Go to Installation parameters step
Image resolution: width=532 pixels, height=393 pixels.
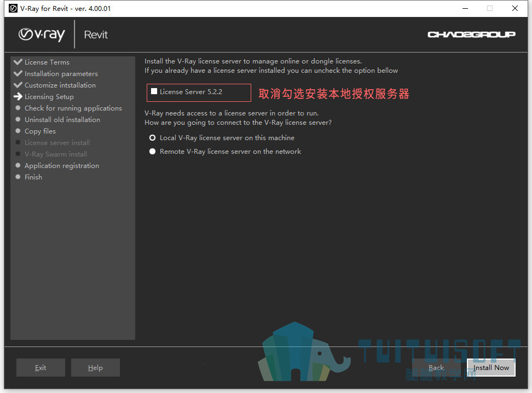pos(61,74)
